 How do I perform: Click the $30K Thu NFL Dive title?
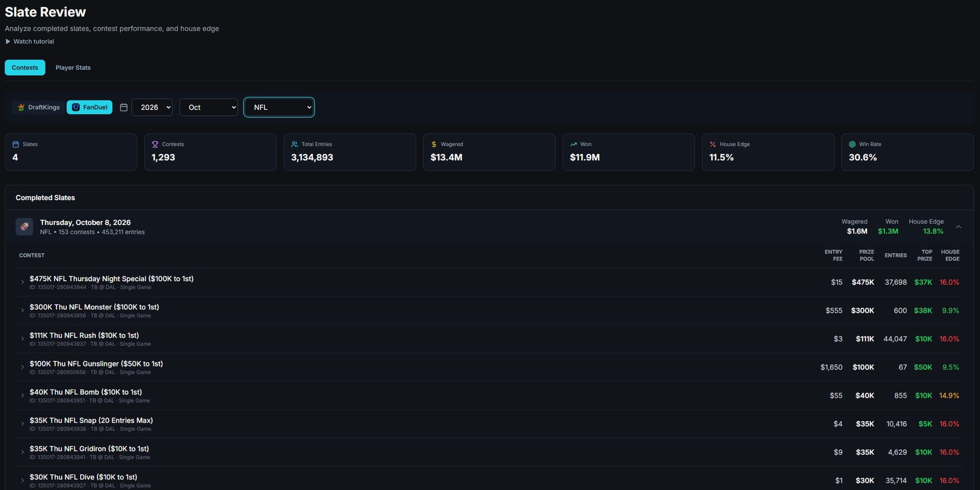[x=83, y=477]
